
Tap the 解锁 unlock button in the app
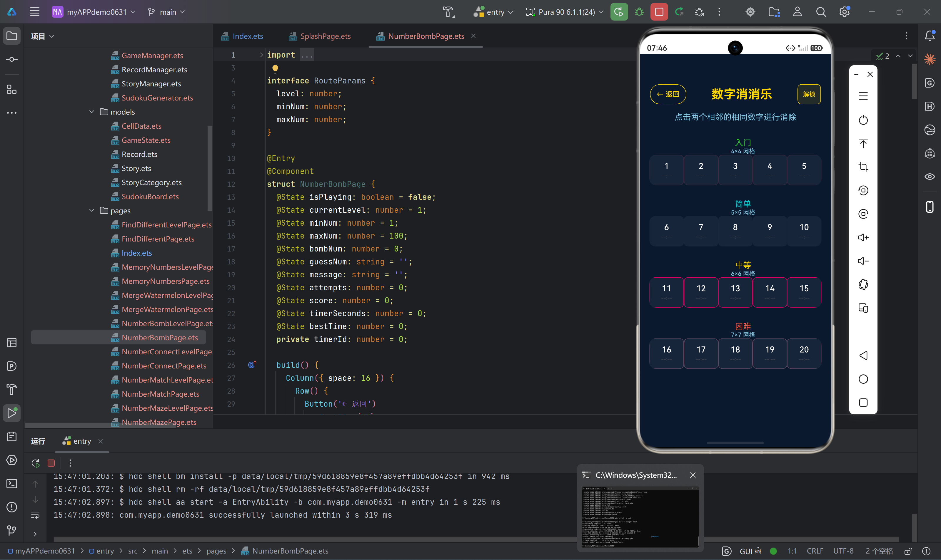pos(809,94)
